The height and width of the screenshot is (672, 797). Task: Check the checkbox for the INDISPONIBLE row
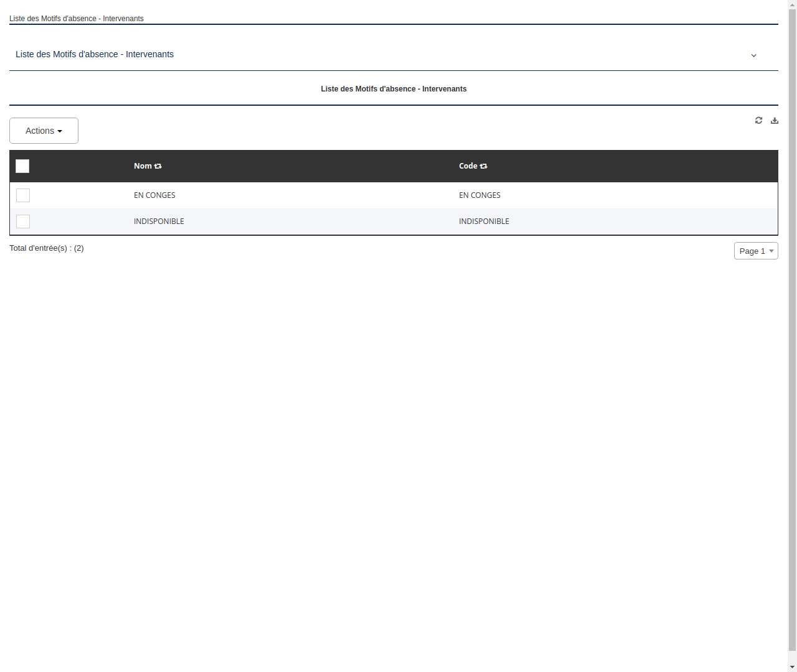22,221
